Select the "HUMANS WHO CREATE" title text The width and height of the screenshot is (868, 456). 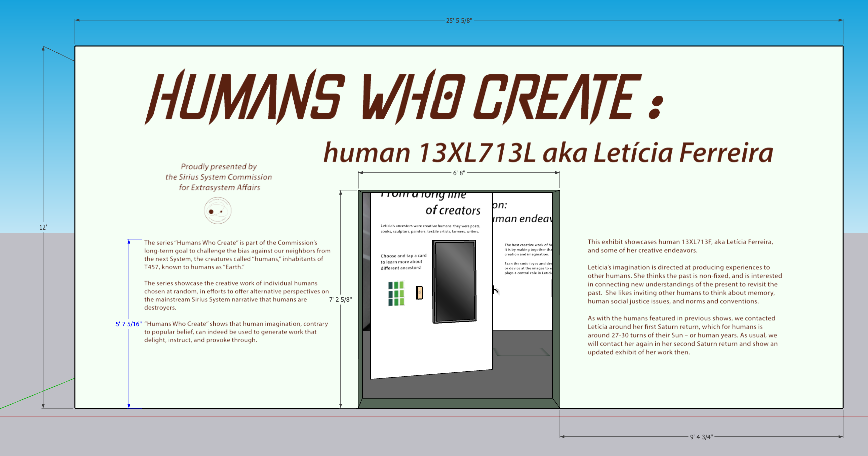pos(393,97)
